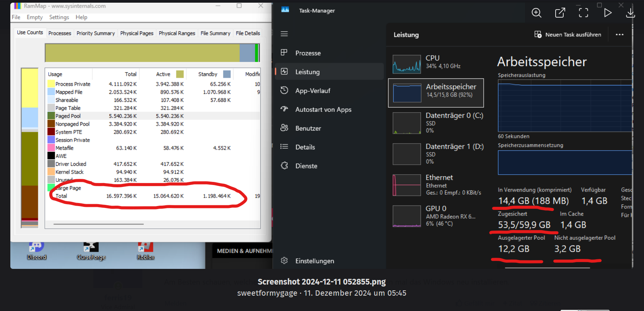
Task: Click the Page Table row label
Action: 68,108
